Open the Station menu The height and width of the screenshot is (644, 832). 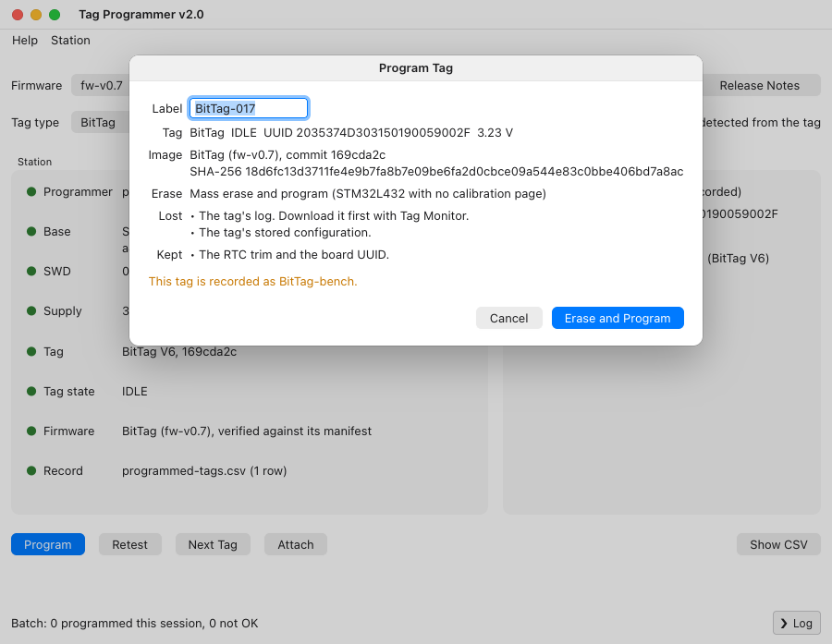pyautogui.click(x=70, y=41)
